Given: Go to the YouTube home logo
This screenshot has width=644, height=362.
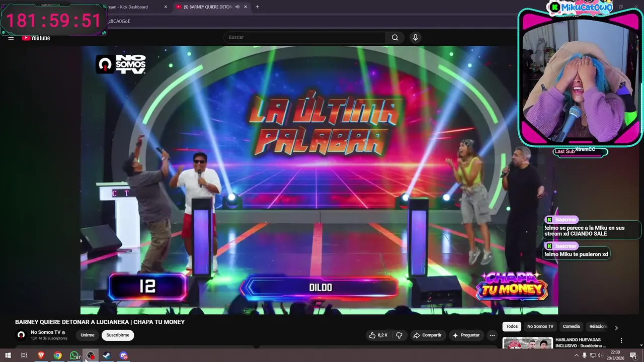Looking at the screenshot, I should (x=36, y=38).
